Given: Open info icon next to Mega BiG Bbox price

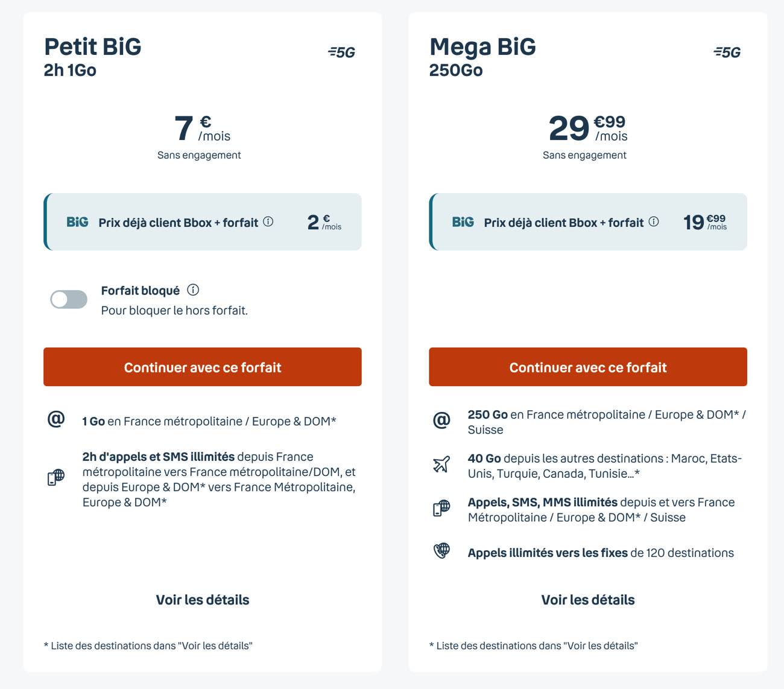Looking at the screenshot, I should [x=654, y=221].
